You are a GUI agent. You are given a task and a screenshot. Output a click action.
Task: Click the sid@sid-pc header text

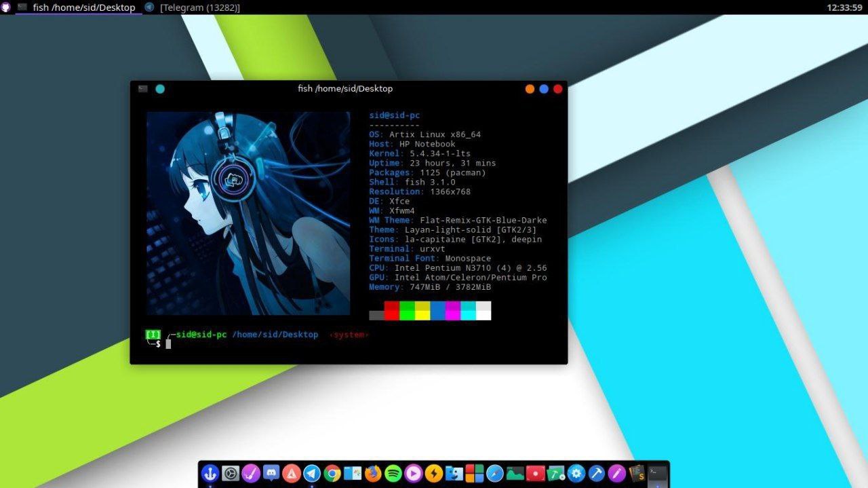point(395,115)
